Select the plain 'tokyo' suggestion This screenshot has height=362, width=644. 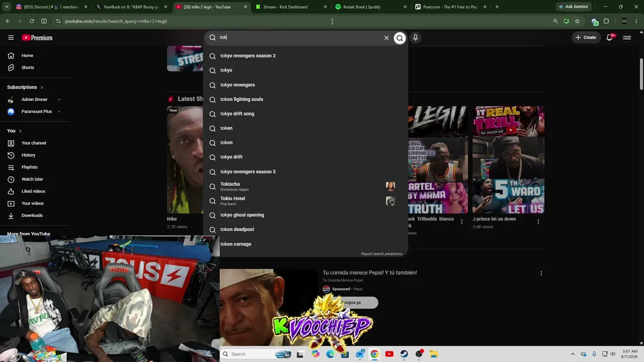click(305, 70)
